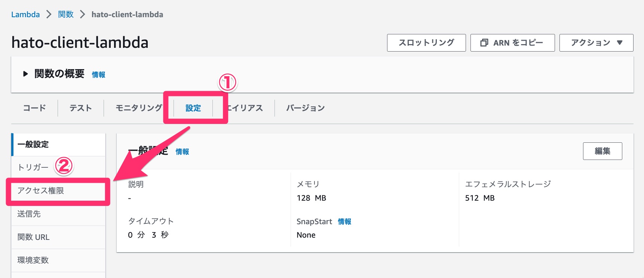This screenshot has height=278, width=644.
Task: Open the SnapStart 情報 link
Action: [x=344, y=222]
